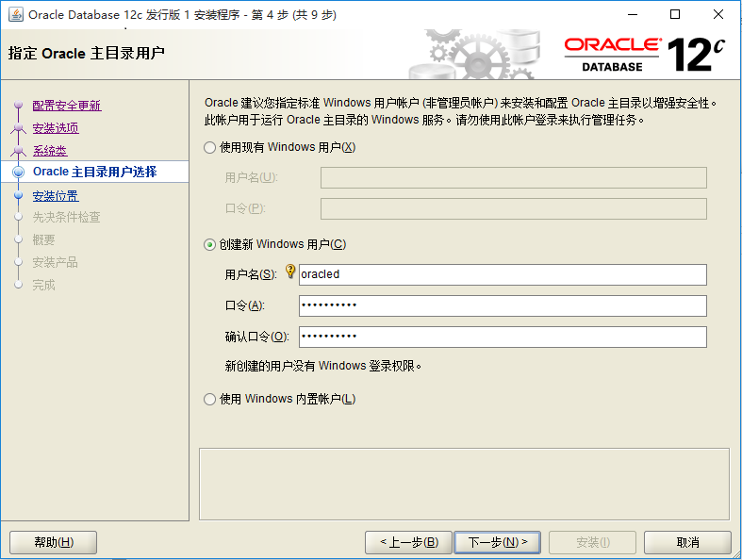
Task: Proceed with 下一步(N) button
Action: click(498, 542)
